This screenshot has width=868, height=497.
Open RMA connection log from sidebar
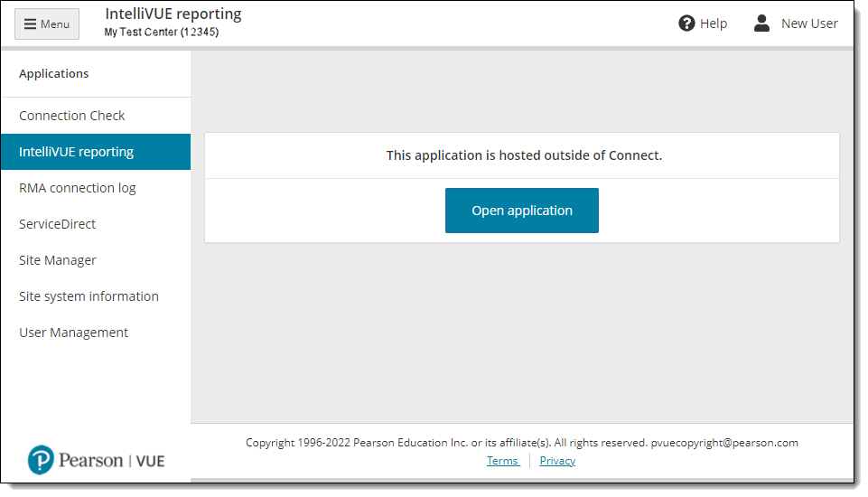78,188
